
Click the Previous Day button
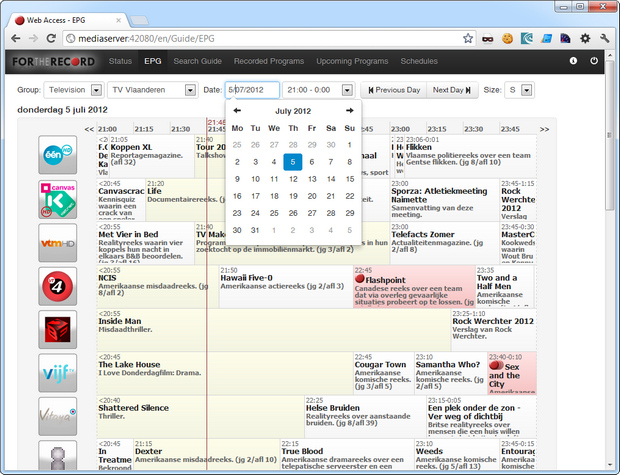pyautogui.click(x=394, y=90)
